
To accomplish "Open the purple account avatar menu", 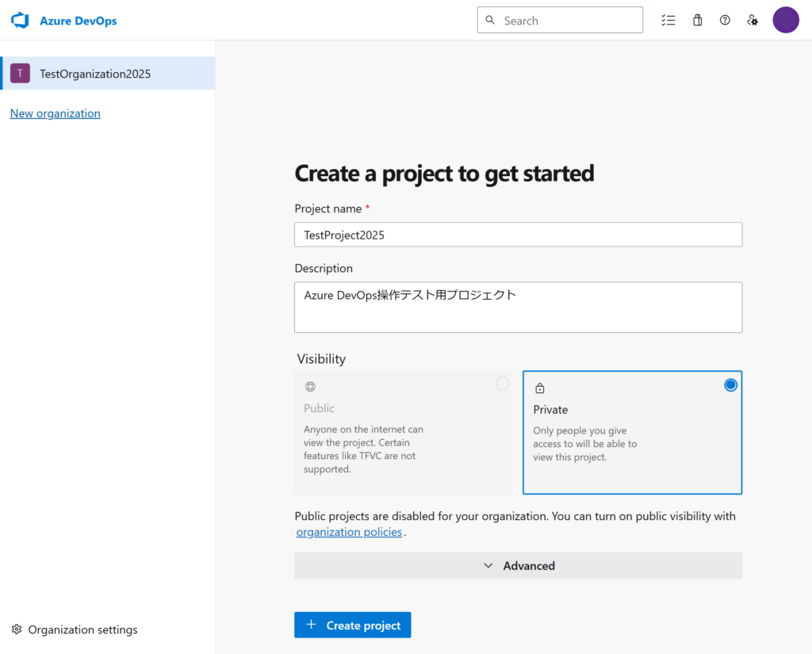I will pos(786,20).
